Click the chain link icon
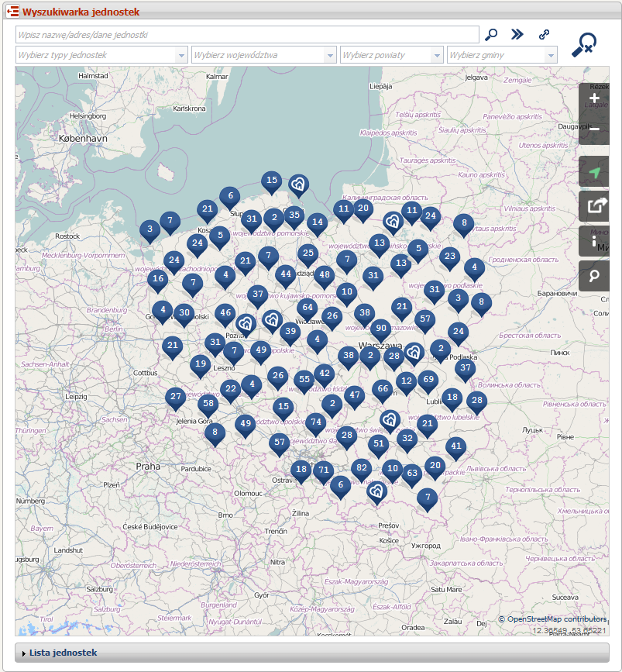This screenshot has height=672, width=622. (x=545, y=35)
